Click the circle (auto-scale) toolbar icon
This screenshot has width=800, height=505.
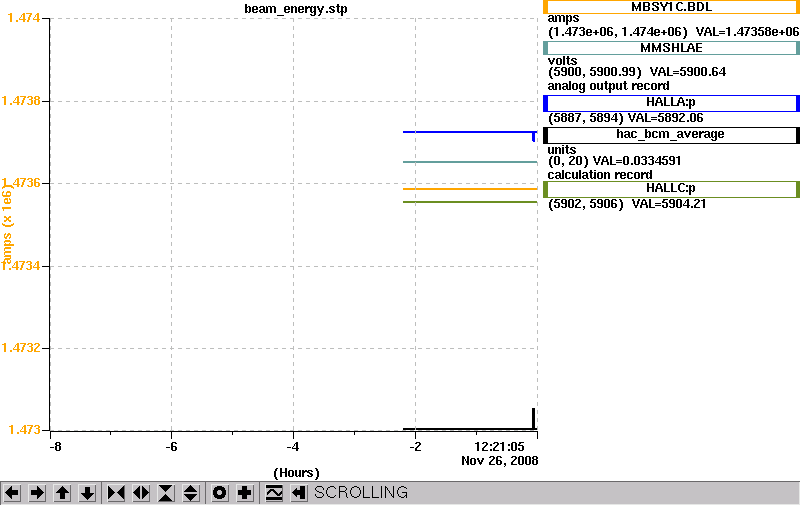219,493
